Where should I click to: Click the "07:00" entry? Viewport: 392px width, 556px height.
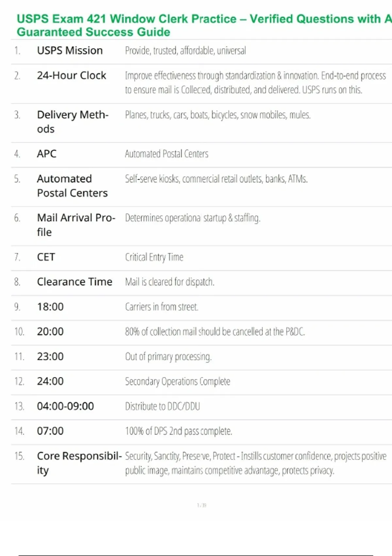50,431
